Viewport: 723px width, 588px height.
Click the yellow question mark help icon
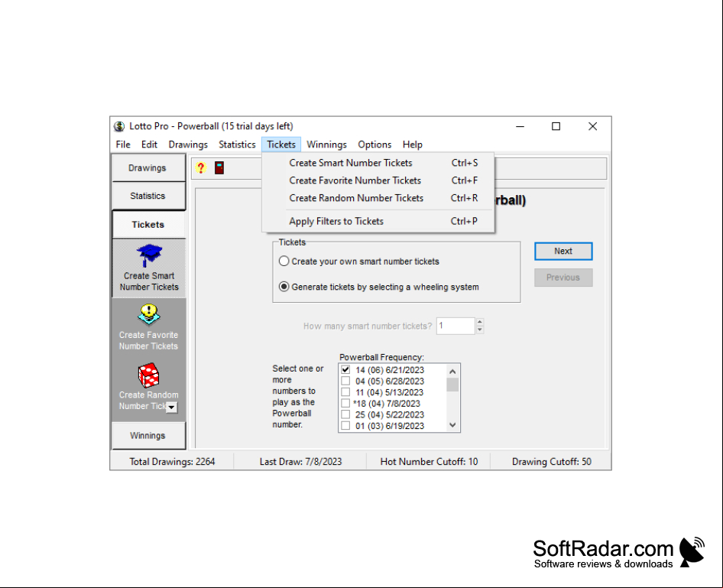click(200, 168)
